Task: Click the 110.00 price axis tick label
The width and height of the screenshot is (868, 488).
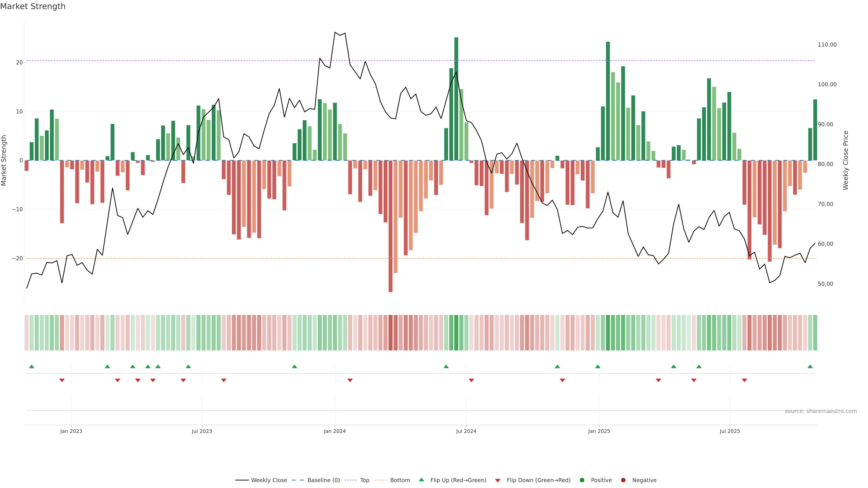Action: [827, 45]
